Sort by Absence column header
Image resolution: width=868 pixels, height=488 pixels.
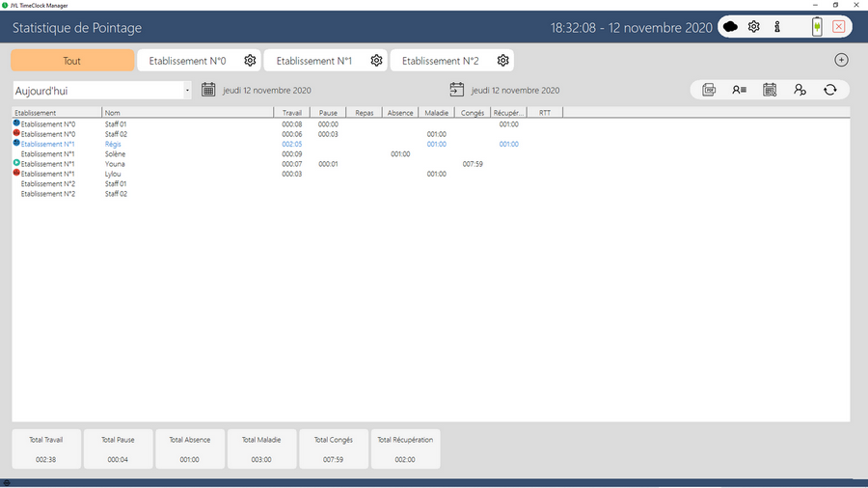[x=400, y=112]
